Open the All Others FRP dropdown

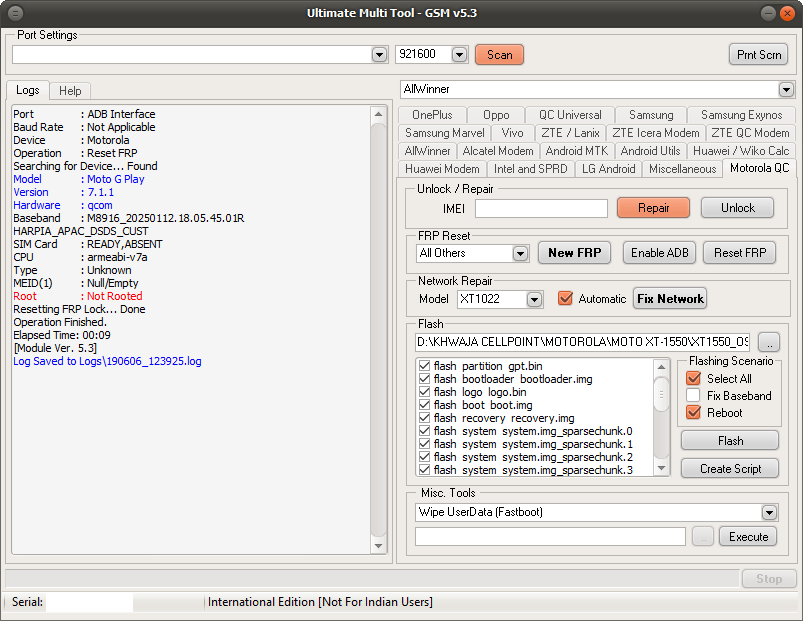[x=520, y=253]
